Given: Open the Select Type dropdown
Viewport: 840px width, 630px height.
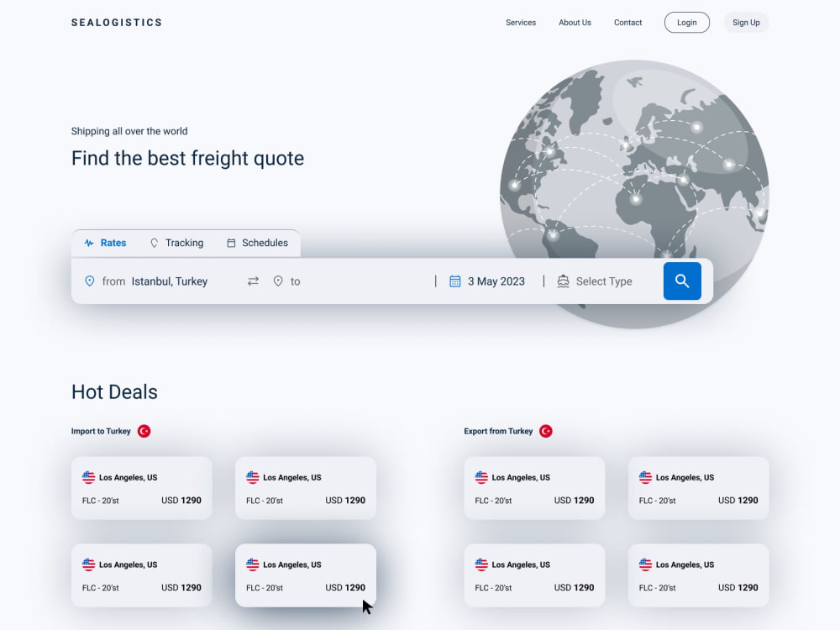Looking at the screenshot, I should [595, 281].
